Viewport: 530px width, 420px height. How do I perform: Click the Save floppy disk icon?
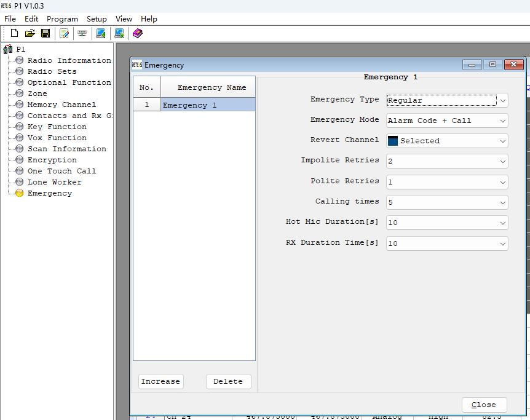45,33
